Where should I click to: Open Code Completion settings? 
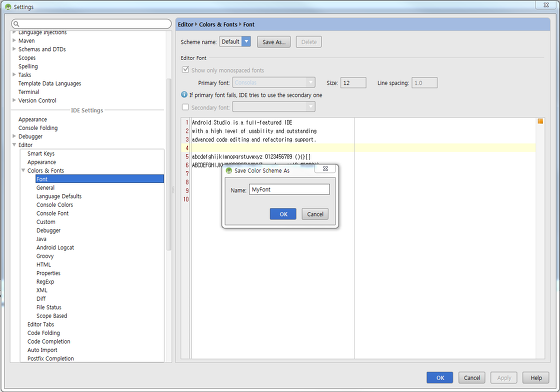49,342
